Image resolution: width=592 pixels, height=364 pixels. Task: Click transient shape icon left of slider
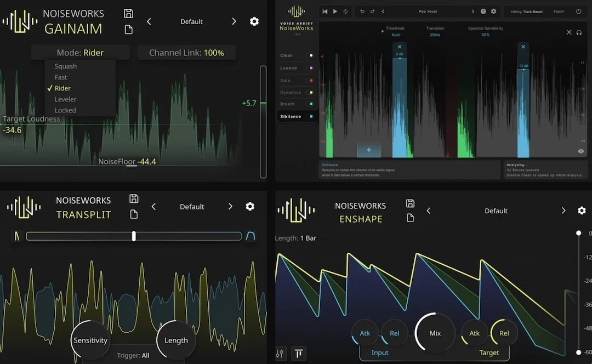[17, 236]
